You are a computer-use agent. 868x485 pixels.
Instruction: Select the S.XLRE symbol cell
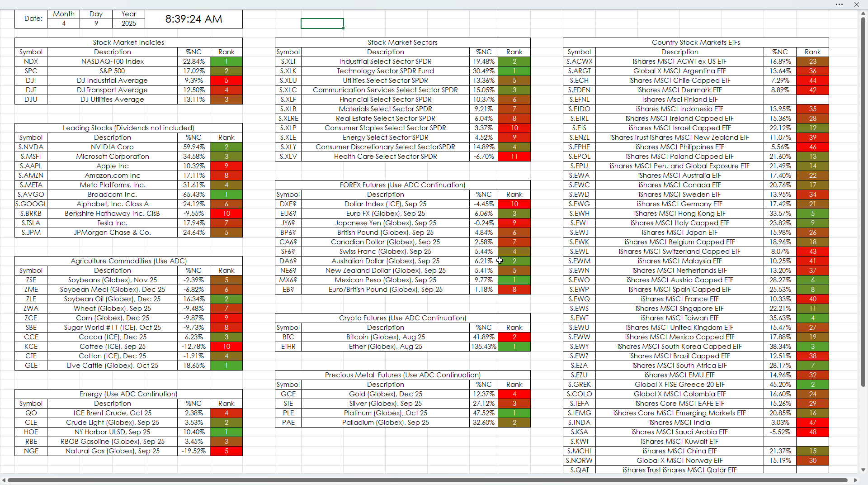[288, 119]
